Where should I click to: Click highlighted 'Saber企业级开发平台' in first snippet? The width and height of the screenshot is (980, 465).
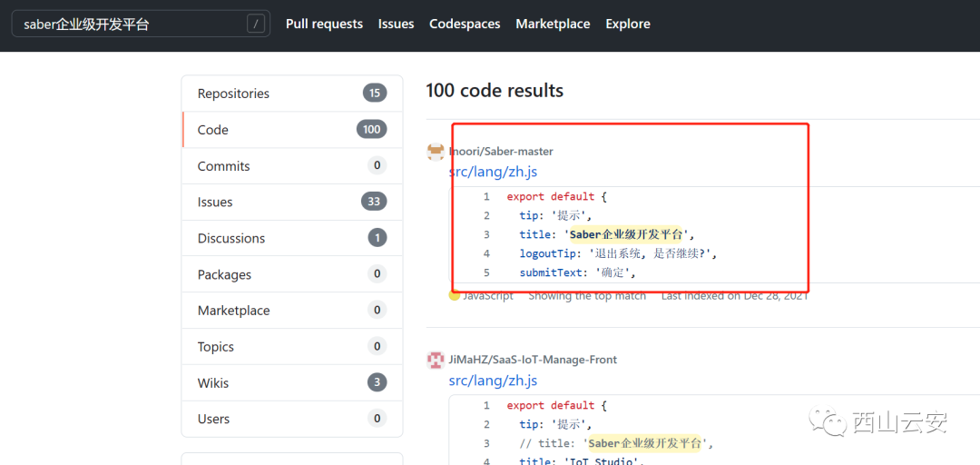[625, 234]
